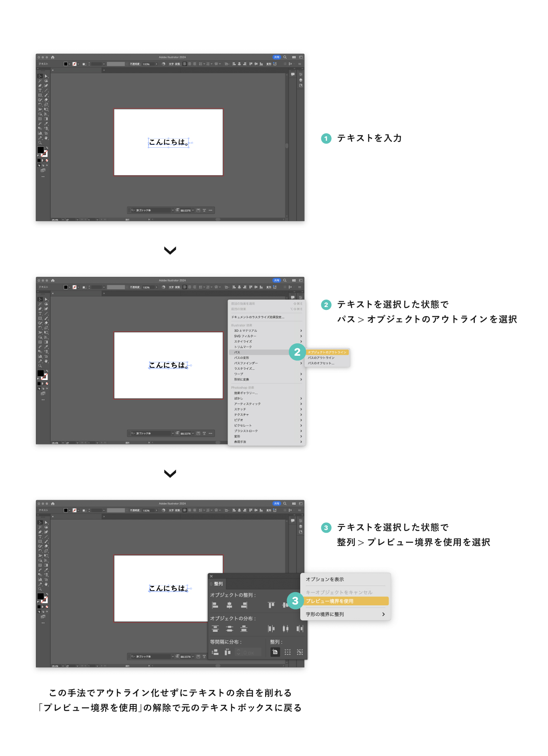Select the Hand tool in step 1 toolbox
Viewport: 548px width, 756px height.
point(46,138)
